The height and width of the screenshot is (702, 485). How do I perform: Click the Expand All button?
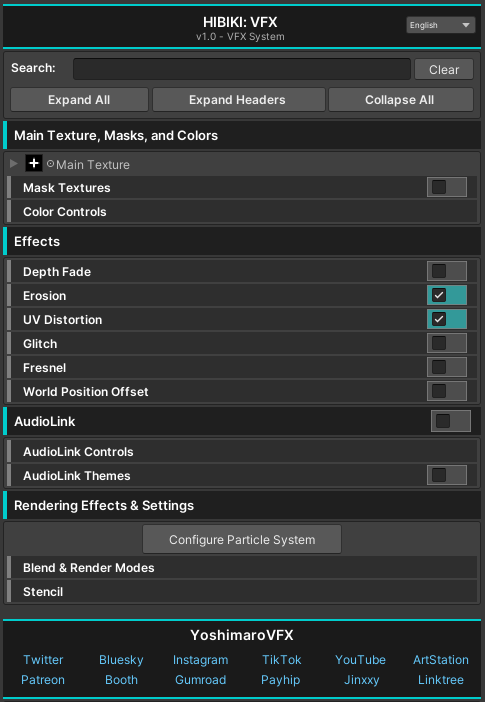pyautogui.click(x=79, y=99)
